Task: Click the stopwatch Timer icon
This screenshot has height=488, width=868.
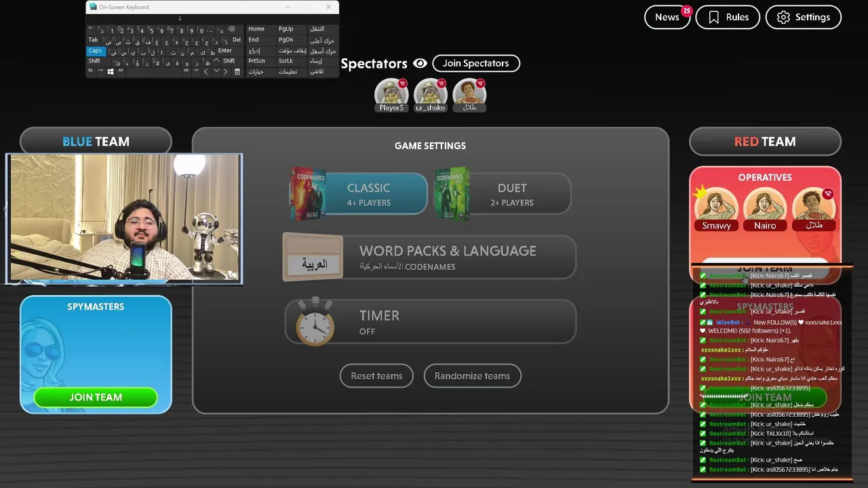Action: click(x=315, y=322)
